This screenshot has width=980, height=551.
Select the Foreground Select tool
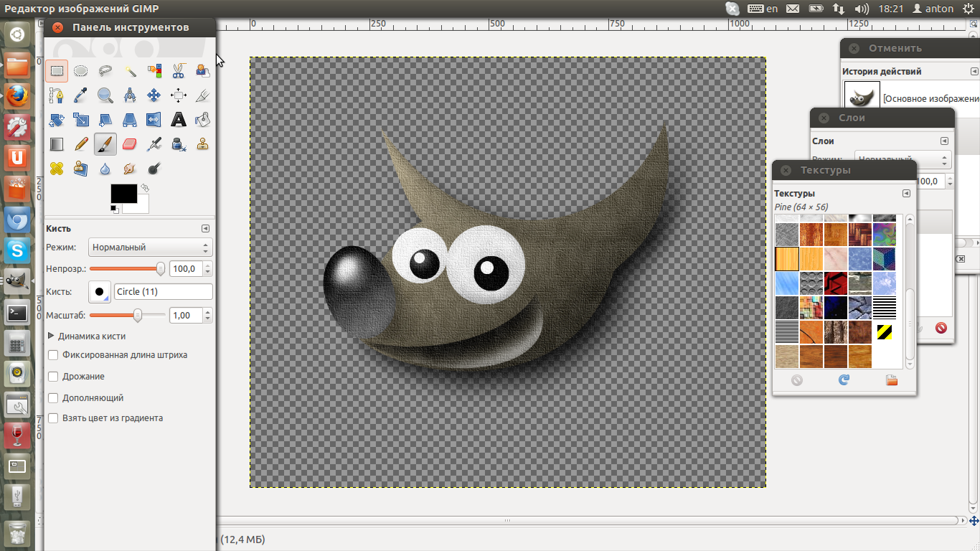(x=203, y=71)
